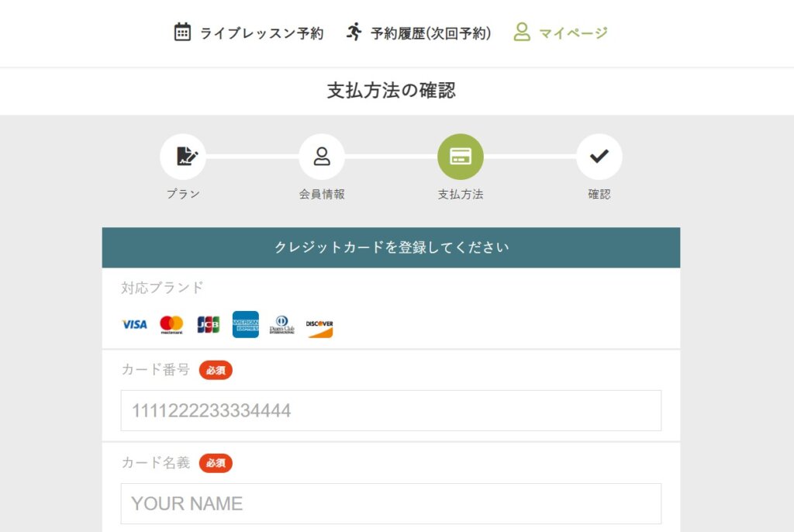
Task: Click the running person reservation history icon
Action: click(x=354, y=32)
